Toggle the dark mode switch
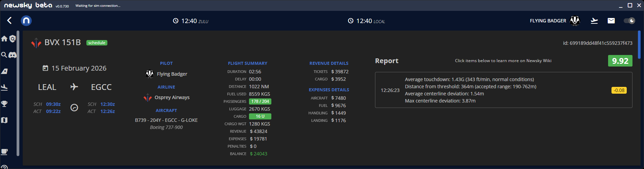 tap(629, 21)
